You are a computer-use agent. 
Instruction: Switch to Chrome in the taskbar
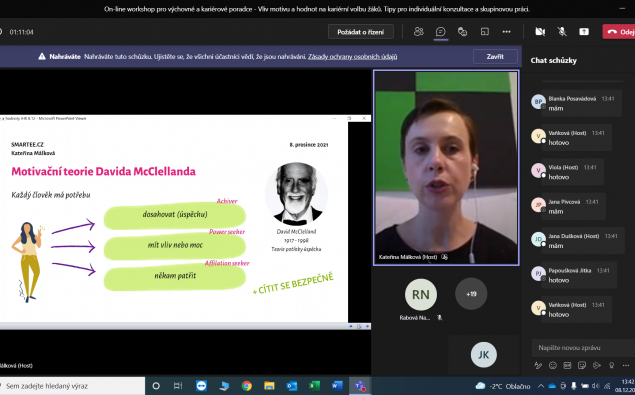point(247,386)
